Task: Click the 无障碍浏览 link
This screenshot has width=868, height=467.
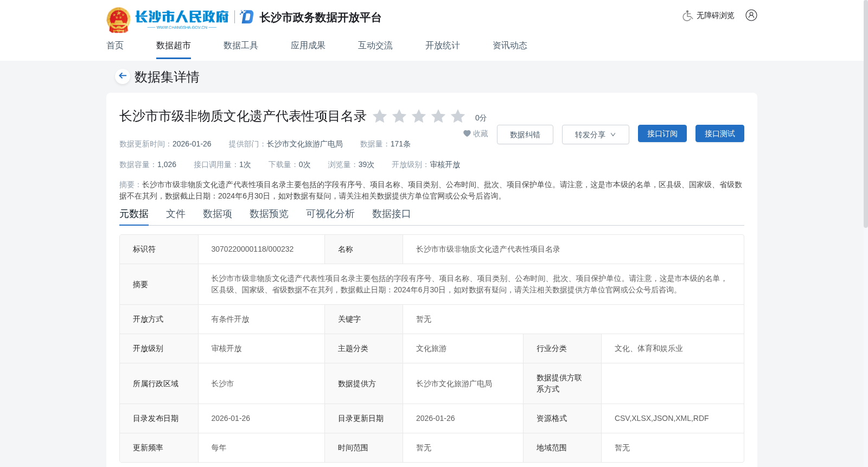Action: [x=716, y=15]
